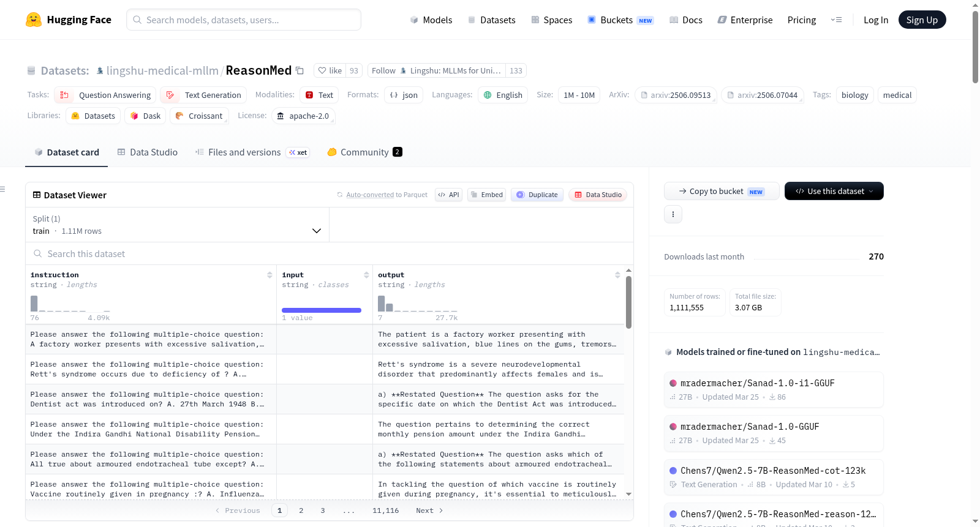
Task: Open Data Studio from viewer header
Action: pyautogui.click(x=598, y=195)
